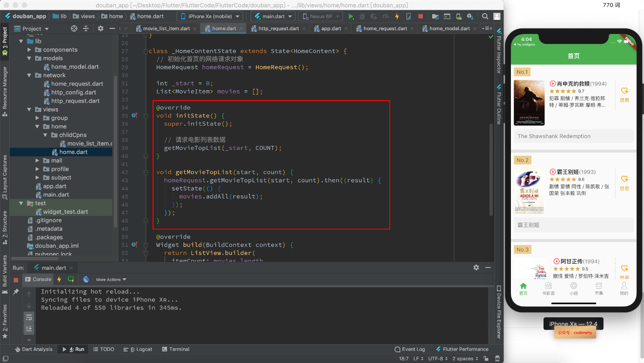The width and height of the screenshot is (644, 363).
Task: Click the hot restart icon in Run console
Action: point(71,279)
